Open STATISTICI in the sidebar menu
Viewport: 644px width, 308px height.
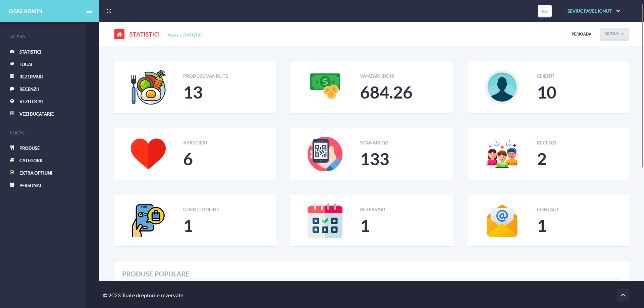[31, 52]
